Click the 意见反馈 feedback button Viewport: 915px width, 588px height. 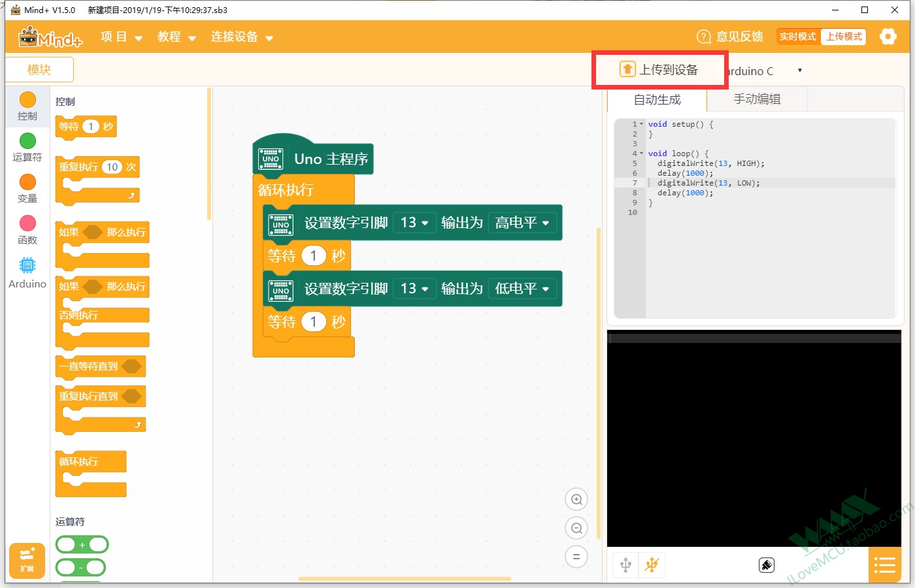click(730, 37)
